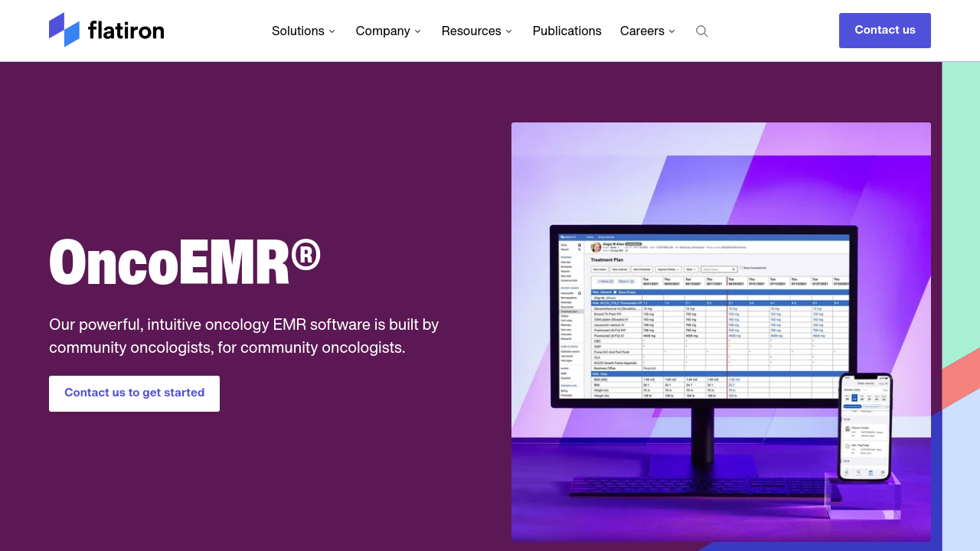The height and width of the screenshot is (551, 980).
Task: Click the search icon in the website navigation
Action: point(701,31)
